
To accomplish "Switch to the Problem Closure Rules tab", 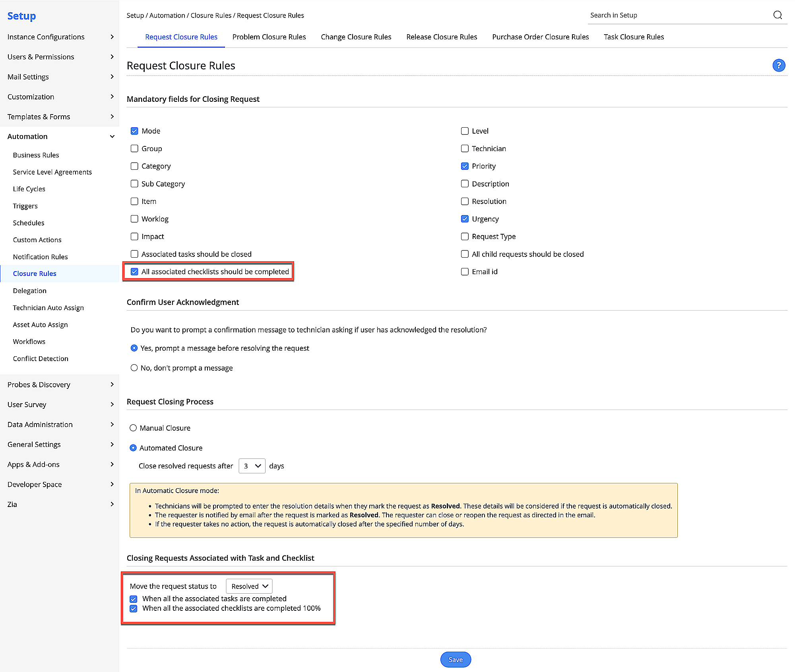I will coord(269,37).
